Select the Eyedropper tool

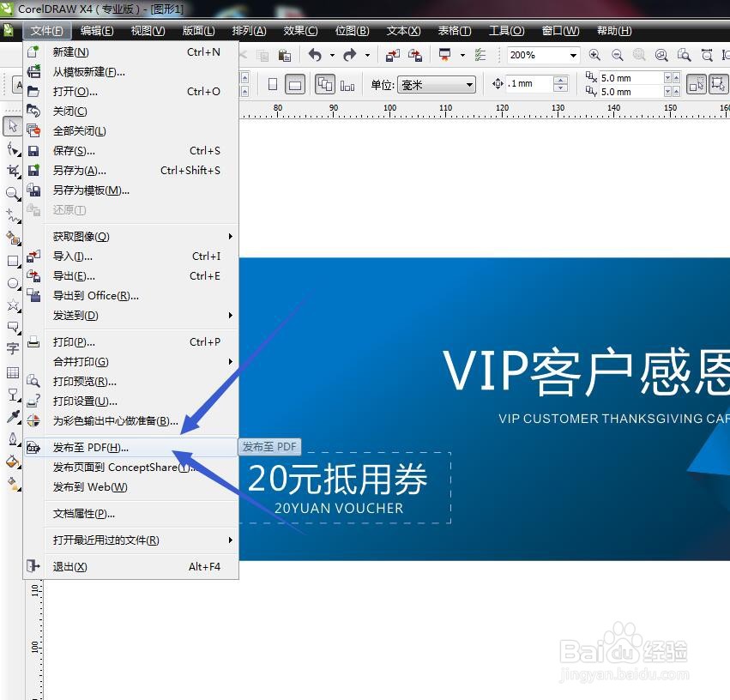pyautogui.click(x=13, y=417)
